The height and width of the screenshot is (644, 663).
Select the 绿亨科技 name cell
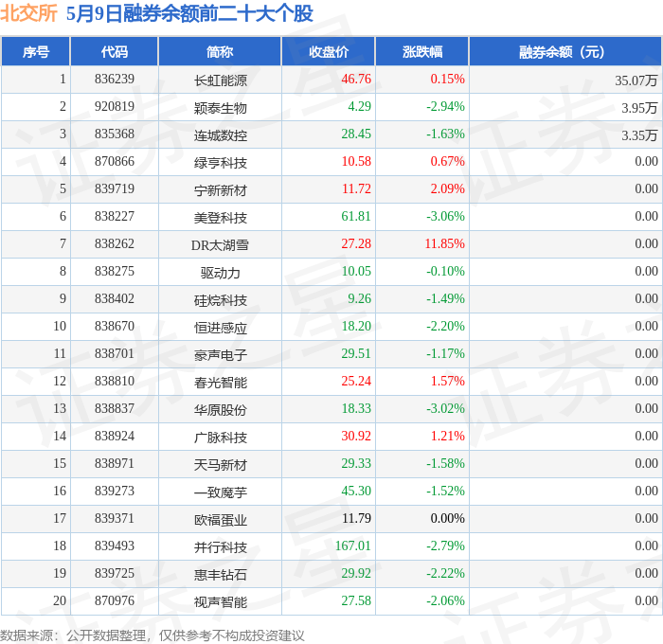tap(221, 163)
